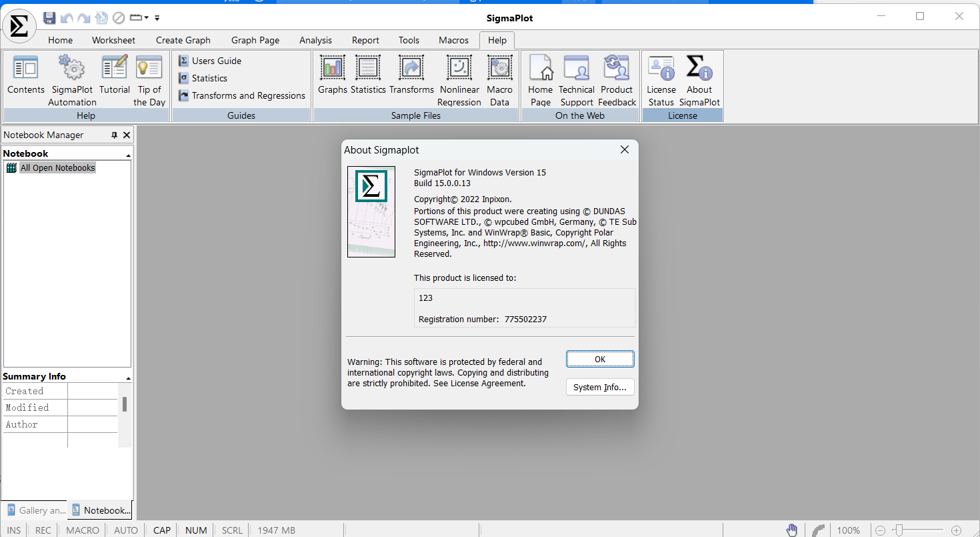The width and height of the screenshot is (980, 537).
Task: Open the Macros ribbon tab
Action: (453, 40)
